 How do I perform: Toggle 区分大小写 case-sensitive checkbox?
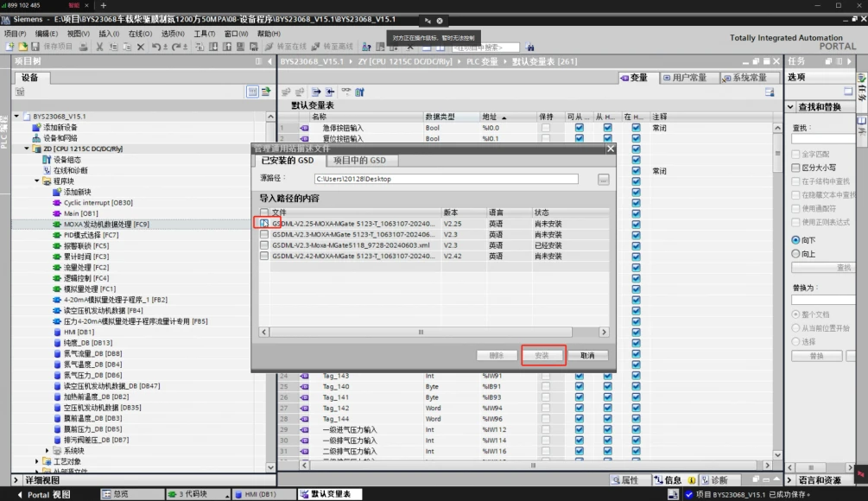[795, 168]
